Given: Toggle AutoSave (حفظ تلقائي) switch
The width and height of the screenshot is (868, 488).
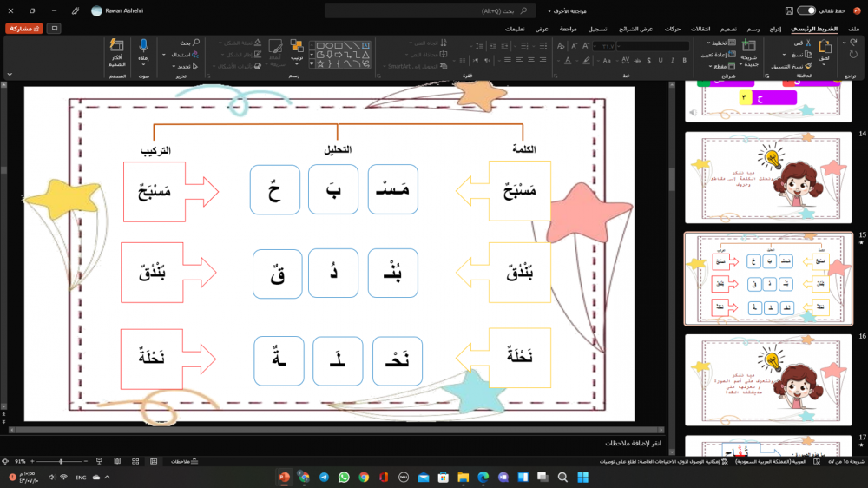Looking at the screenshot, I should (x=806, y=10).
